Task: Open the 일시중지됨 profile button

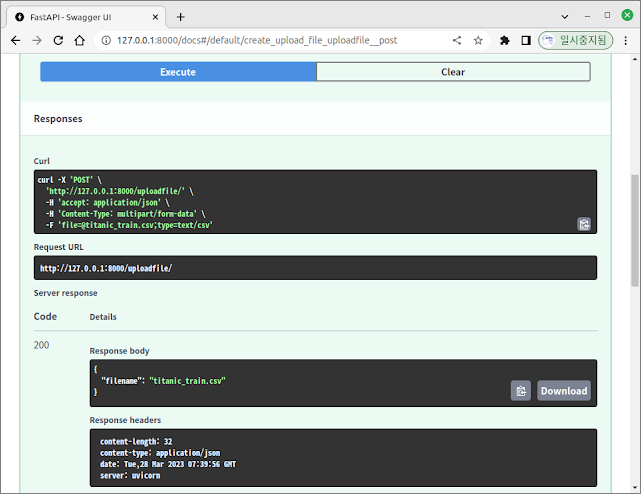Action: 575,40
